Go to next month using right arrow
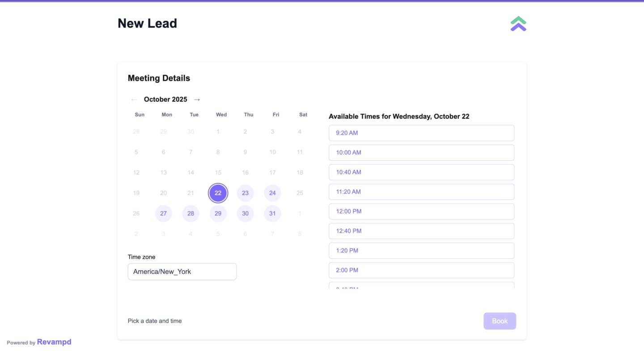The width and height of the screenshot is (644, 353). [197, 99]
